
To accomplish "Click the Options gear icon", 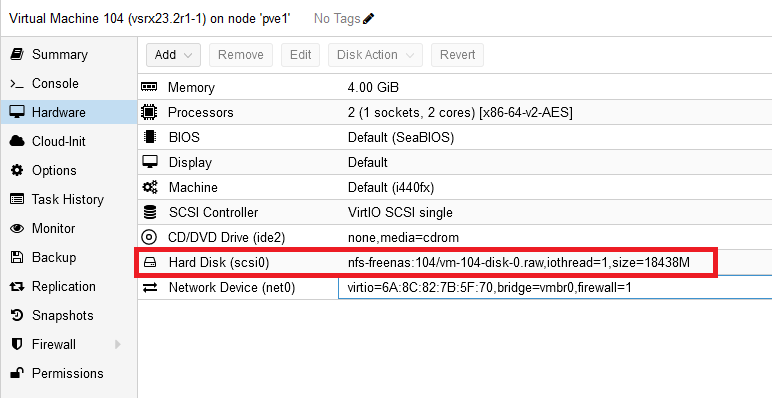I will [17, 170].
